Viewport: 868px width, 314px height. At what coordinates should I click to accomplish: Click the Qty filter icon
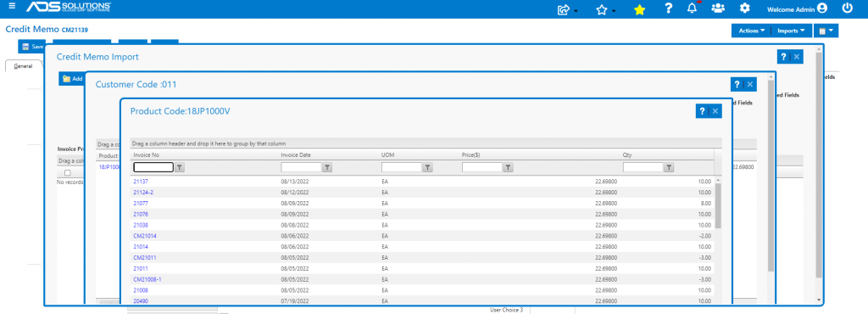pos(670,167)
